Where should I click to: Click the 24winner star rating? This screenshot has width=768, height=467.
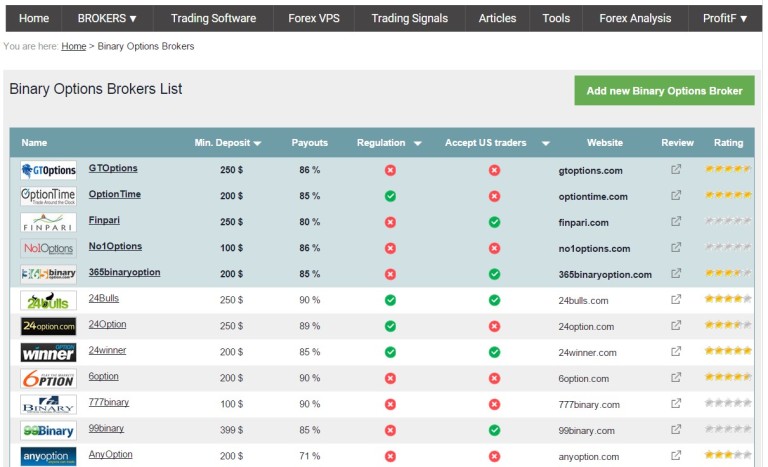[x=728, y=350]
